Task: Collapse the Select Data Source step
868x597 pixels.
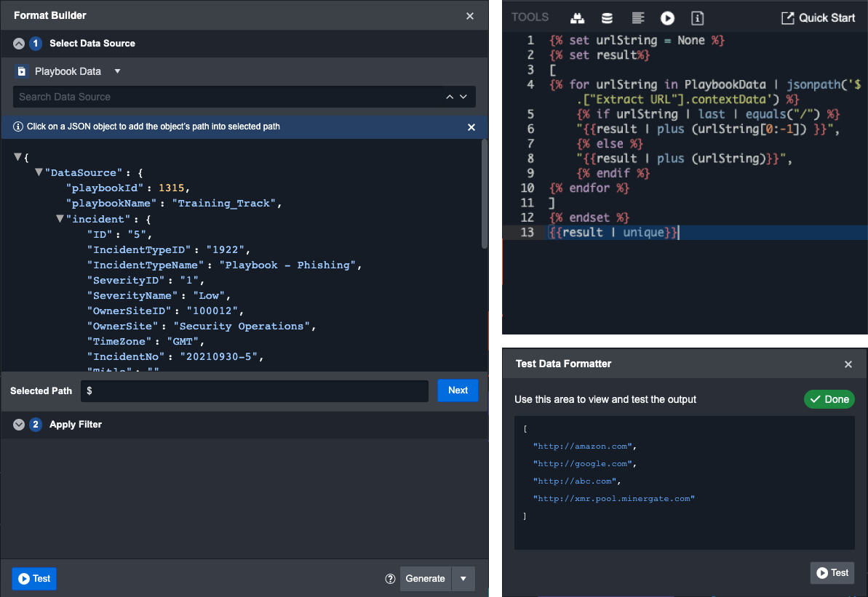Action: coord(19,44)
